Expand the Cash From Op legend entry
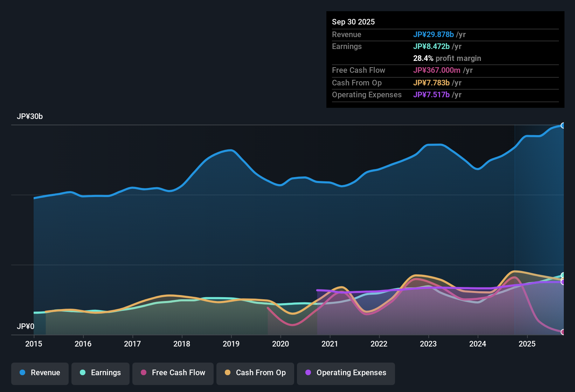 tap(255, 373)
